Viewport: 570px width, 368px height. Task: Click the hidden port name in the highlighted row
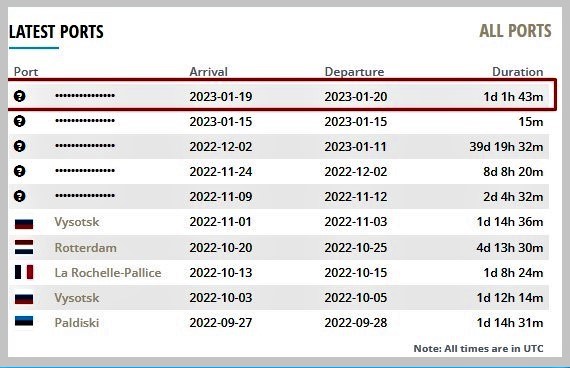tap(85, 96)
